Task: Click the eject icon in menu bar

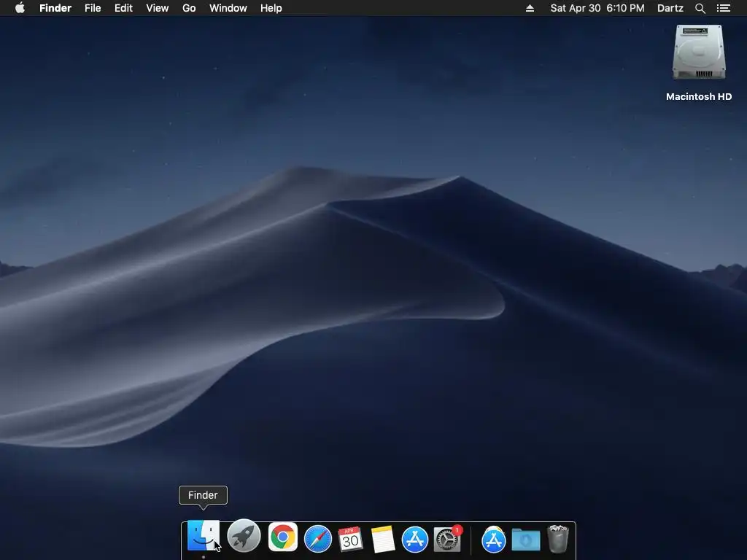Action: click(x=530, y=8)
